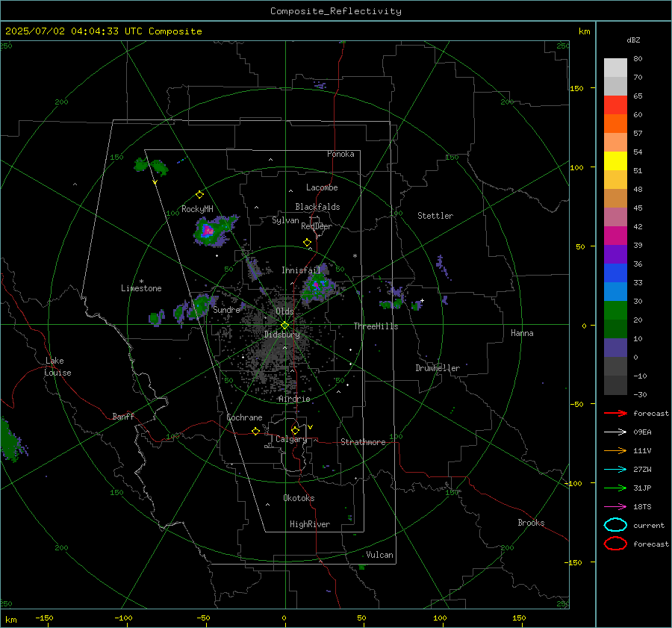Click the Olds town label
The width and height of the screenshot is (672, 628).
[x=284, y=311]
